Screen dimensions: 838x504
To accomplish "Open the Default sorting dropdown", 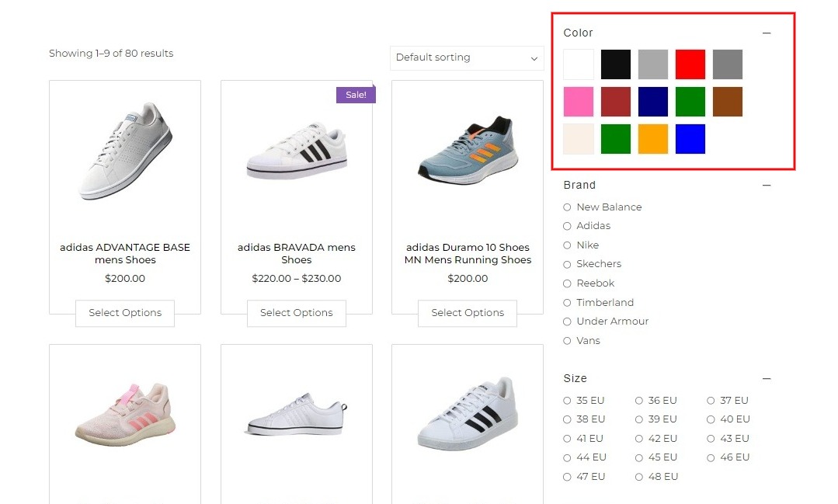I will pyautogui.click(x=467, y=57).
